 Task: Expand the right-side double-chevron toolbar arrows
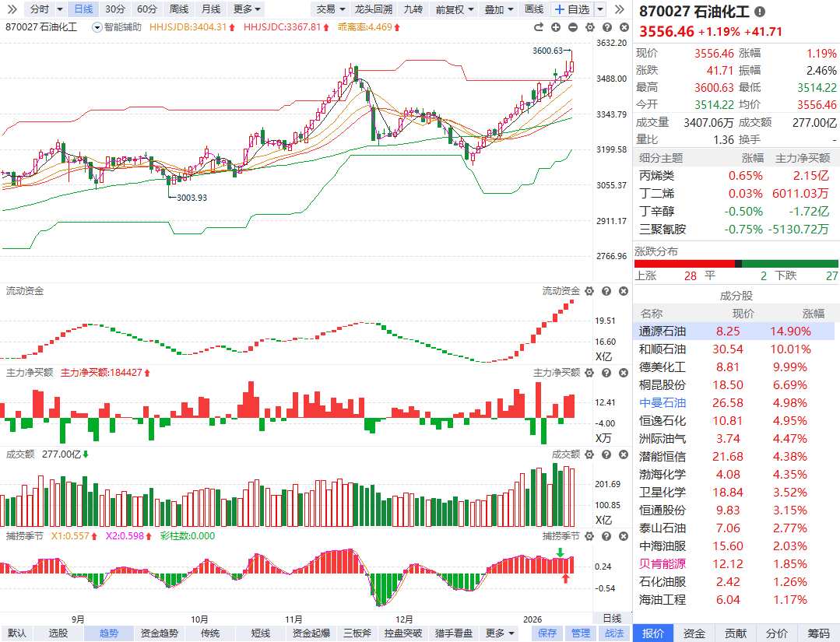(620, 9)
